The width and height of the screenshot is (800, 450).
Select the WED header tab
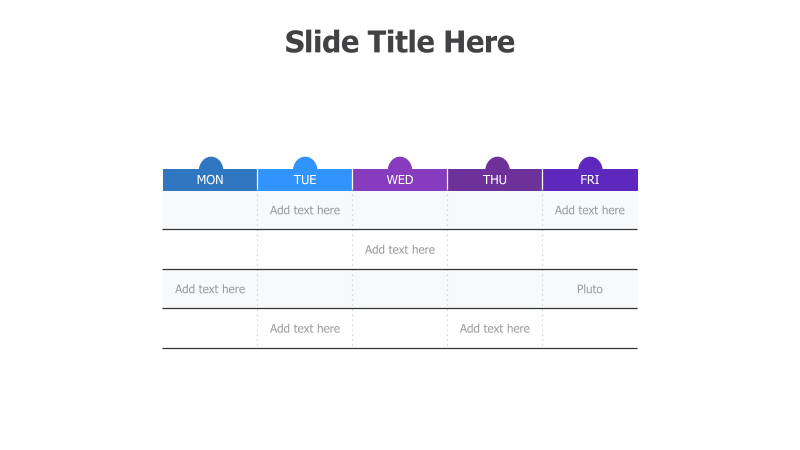coord(400,180)
